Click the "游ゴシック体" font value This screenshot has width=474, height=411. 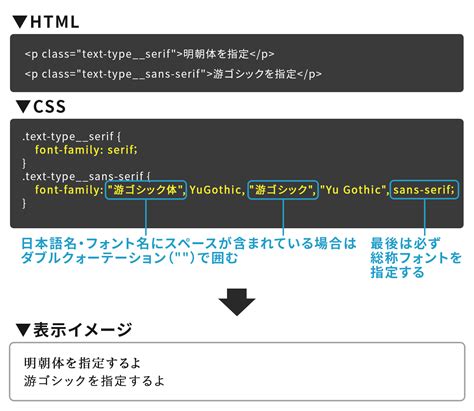point(146,190)
